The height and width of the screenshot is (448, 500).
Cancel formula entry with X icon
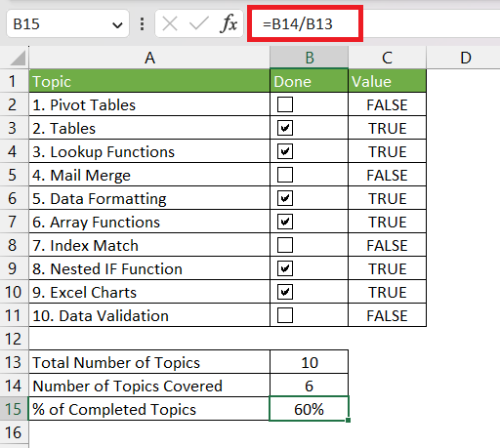[x=170, y=23]
